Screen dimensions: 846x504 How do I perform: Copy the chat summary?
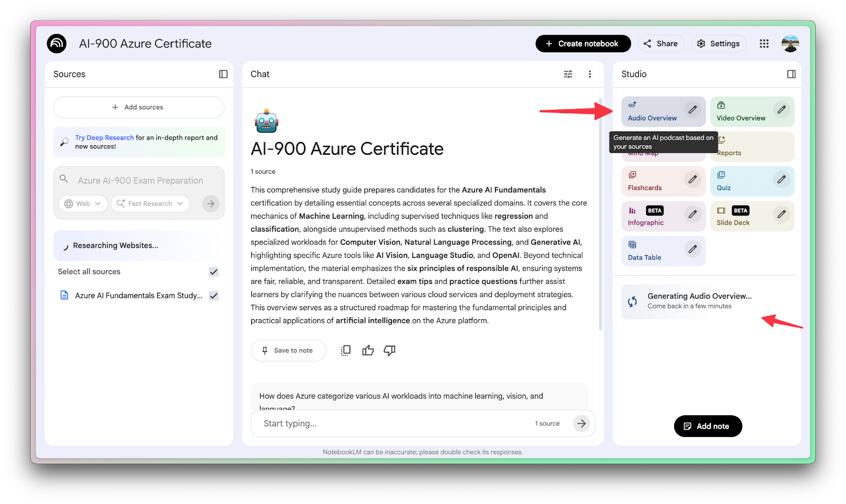click(345, 350)
